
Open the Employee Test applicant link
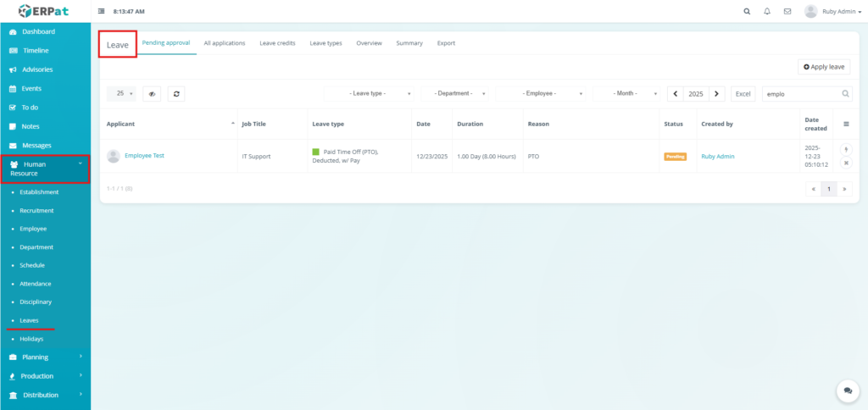pyautogui.click(x=143, y=156)
